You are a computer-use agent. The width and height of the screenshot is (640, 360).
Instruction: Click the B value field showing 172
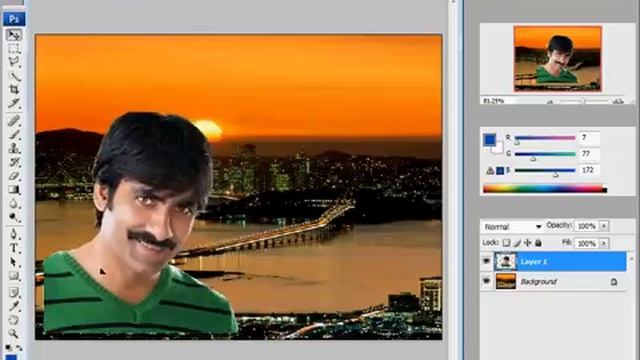coord(589,170)
